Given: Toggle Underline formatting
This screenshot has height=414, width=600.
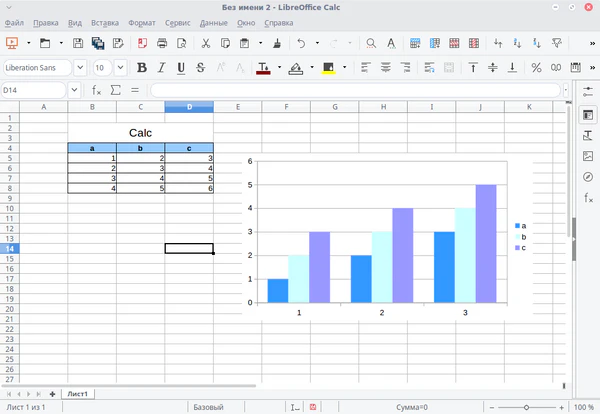Looking at the screenshot, I should pos(181,67).
